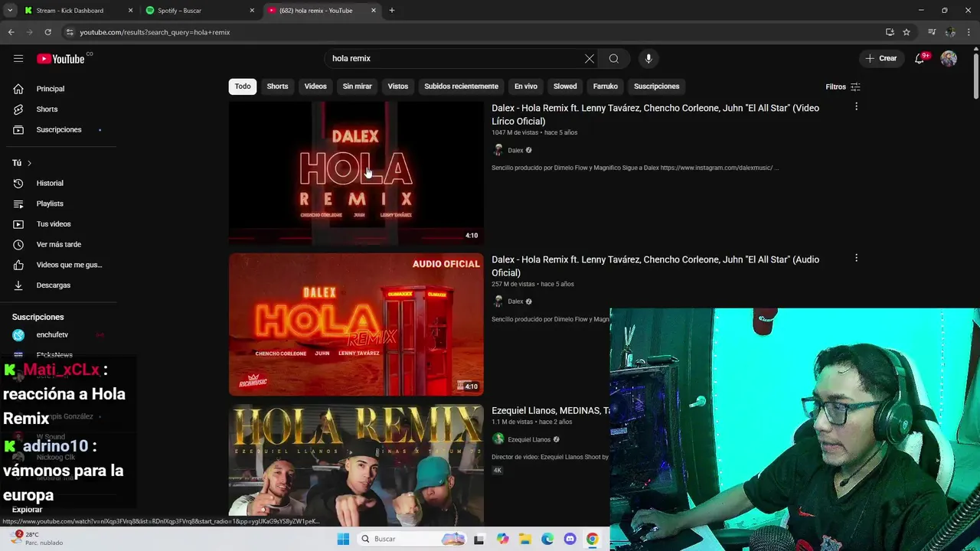Open the Chrome three-dot menu

(969, 32)
